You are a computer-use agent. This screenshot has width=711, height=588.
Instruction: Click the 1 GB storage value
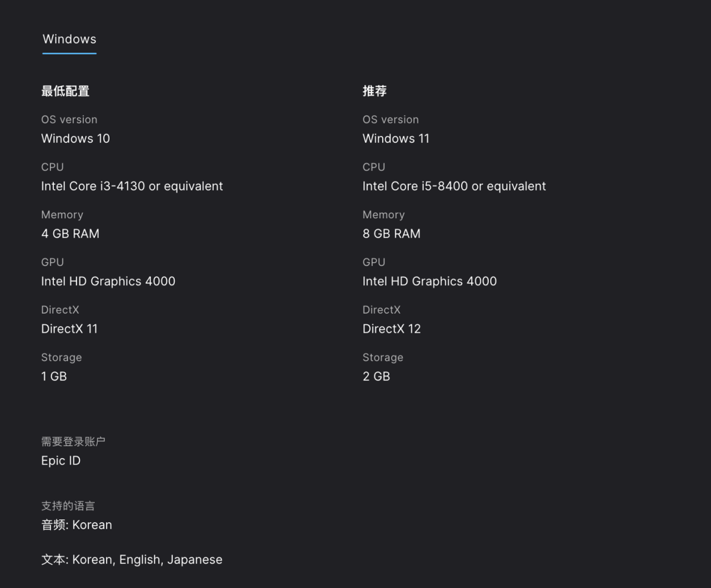54,376
